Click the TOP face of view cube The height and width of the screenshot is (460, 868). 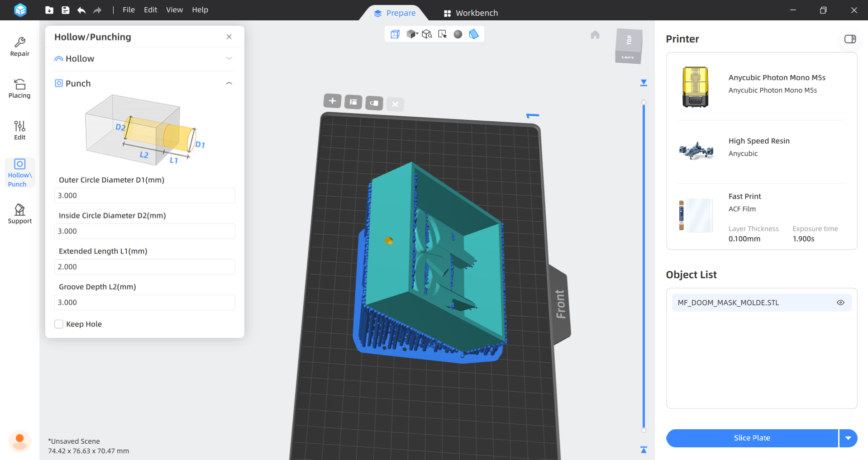[629, 40]
